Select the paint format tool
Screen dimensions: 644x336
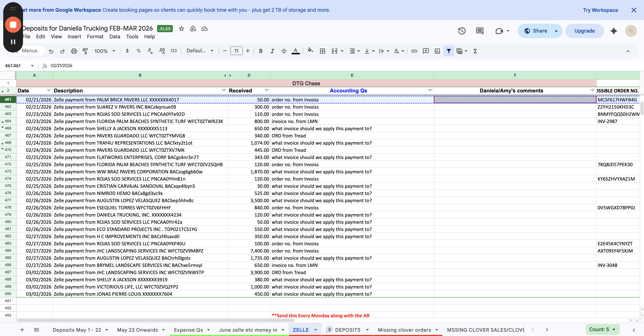click(x=85, y=51)
